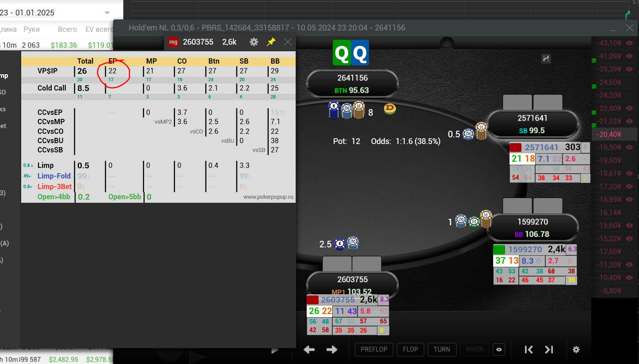This screenshot has height=364, width=639.
Task: Toggle the eye on the -21,22¥ hand
Action: point(630,121)
